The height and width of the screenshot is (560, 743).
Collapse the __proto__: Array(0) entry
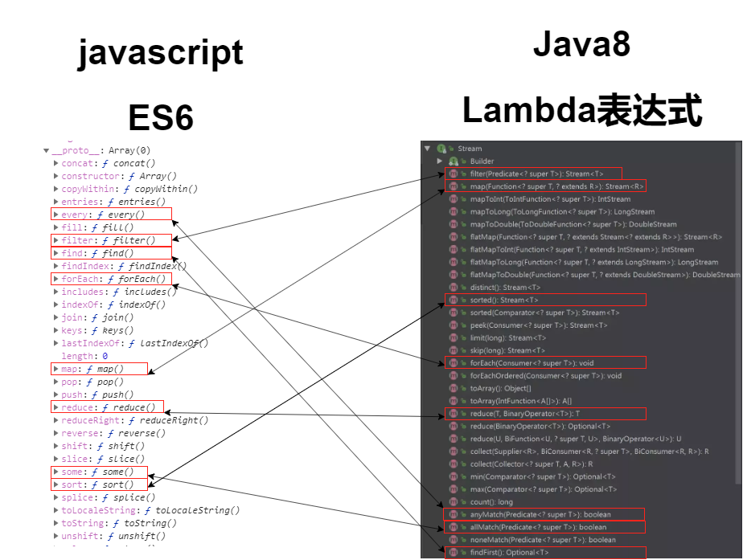click(x=46, y=150)
